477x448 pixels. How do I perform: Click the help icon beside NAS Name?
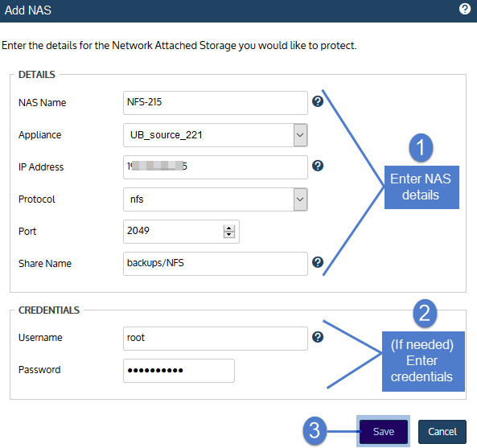318,101
